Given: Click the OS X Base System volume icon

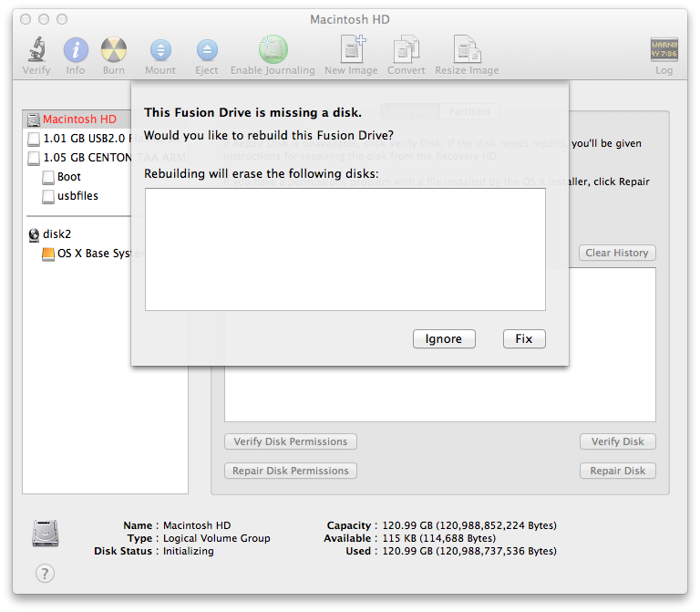Looking at the screenshot, I should (48, 254).
